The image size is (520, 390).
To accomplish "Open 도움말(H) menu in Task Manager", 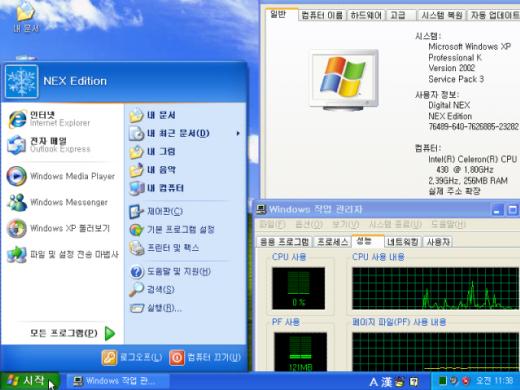I will tap(448, 224).
